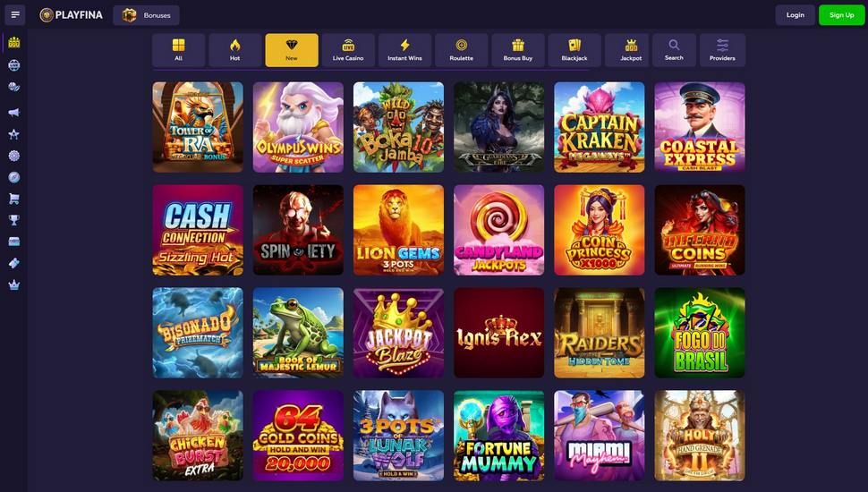Screen dimensions: 868x492
Task: Click the compass icon in sidebar
Action: 13,177
